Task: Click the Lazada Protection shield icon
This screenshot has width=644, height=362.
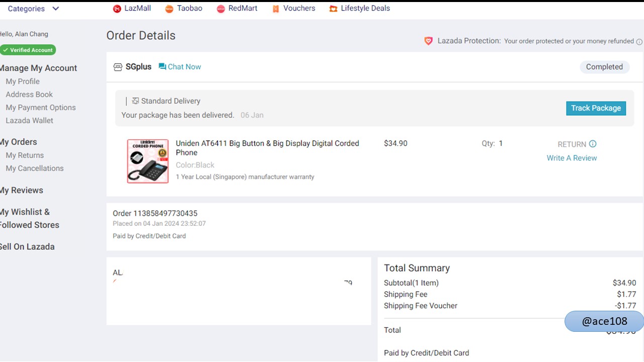Action: (429, 41)
